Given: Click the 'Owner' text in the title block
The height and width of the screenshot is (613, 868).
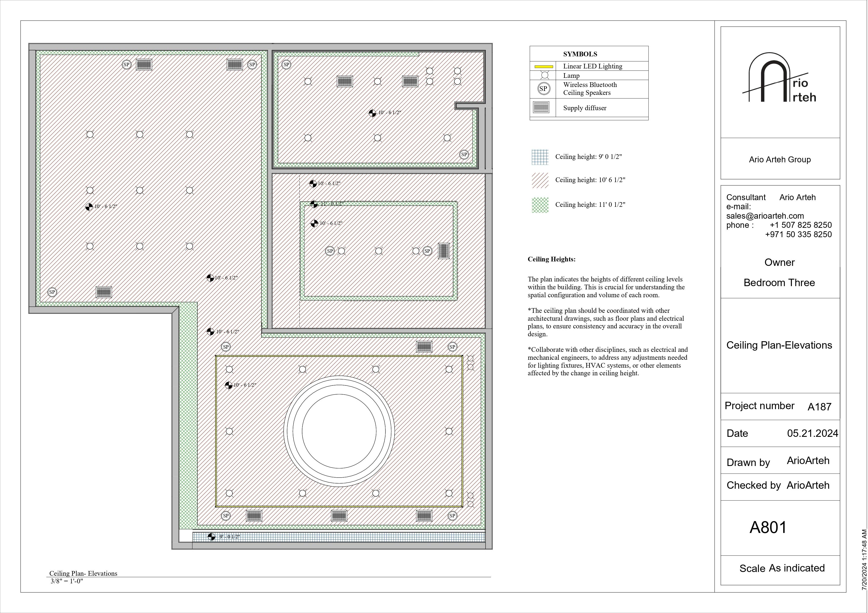Looking at the screenshot, I should tap(780, 262).
